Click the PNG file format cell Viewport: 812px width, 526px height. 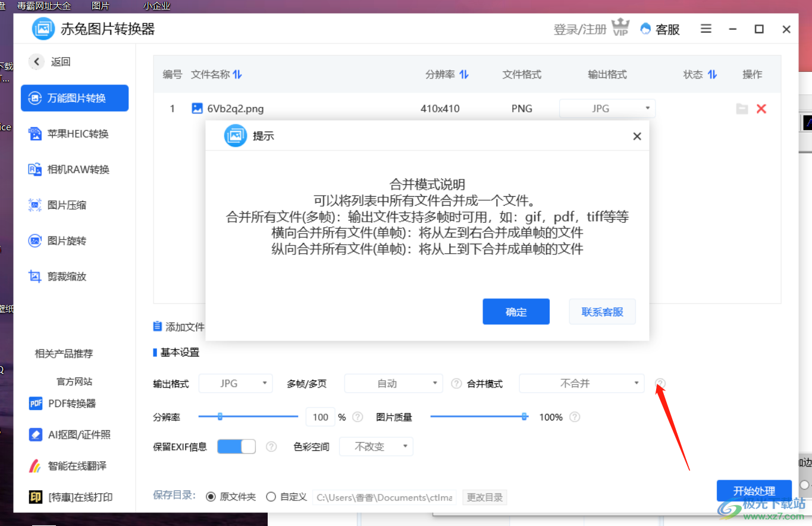[522, 109]
